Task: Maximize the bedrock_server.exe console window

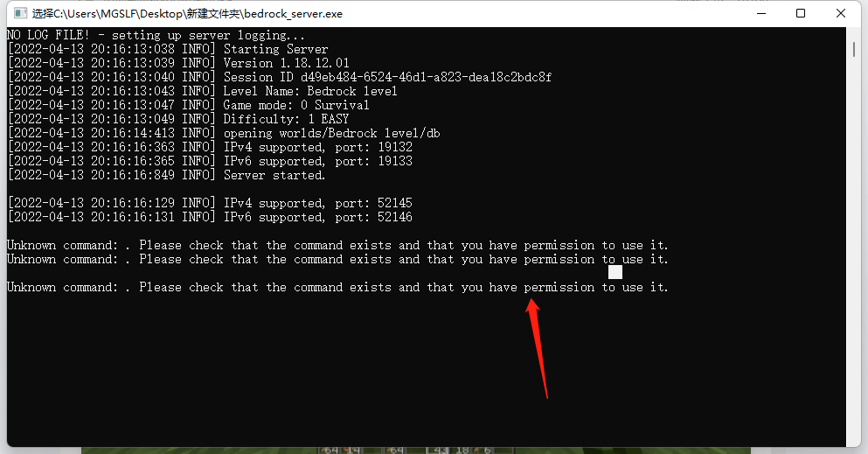Action: point(801,13)
